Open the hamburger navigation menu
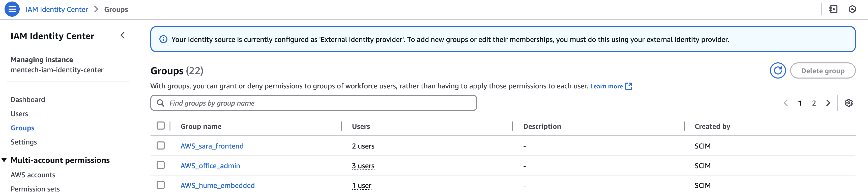 (12, 9)
